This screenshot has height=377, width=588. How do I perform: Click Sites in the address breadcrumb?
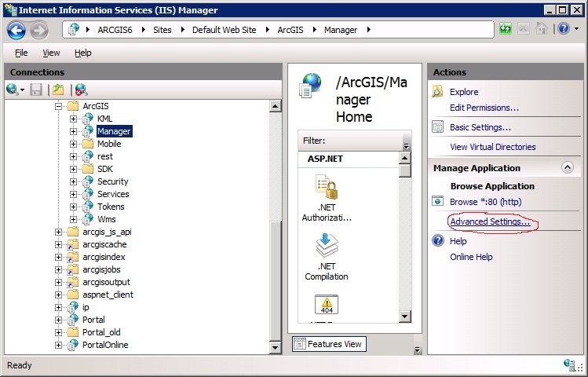click(x=162, y=30)
